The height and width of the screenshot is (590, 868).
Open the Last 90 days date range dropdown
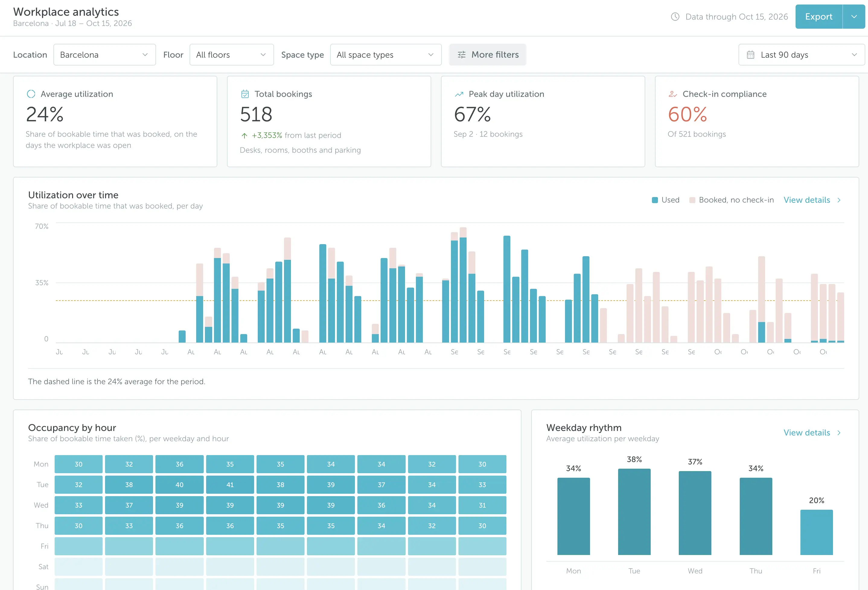tap(802, 55)
